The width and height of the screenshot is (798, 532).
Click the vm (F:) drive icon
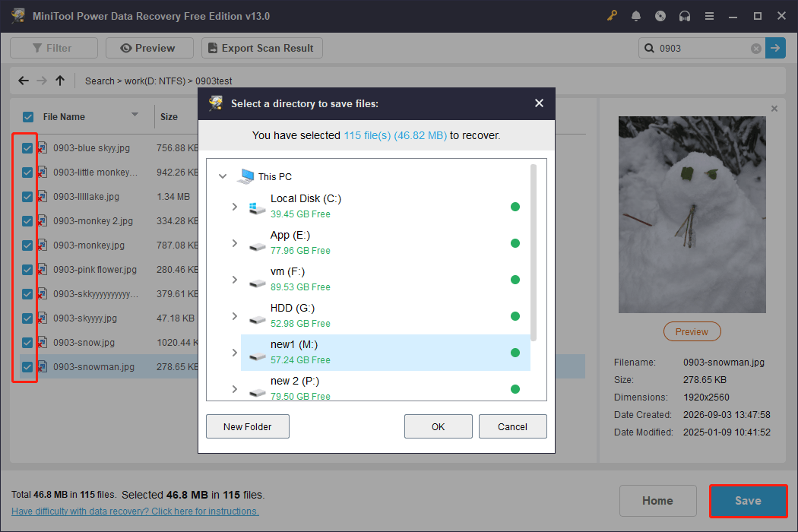[257, 283]
